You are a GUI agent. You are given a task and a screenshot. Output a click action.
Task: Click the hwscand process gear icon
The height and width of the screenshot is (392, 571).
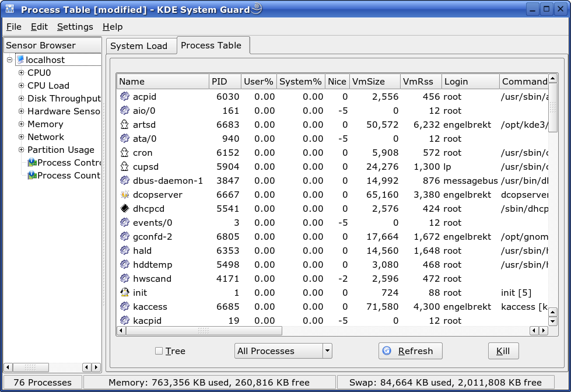(x=125, y=278)
